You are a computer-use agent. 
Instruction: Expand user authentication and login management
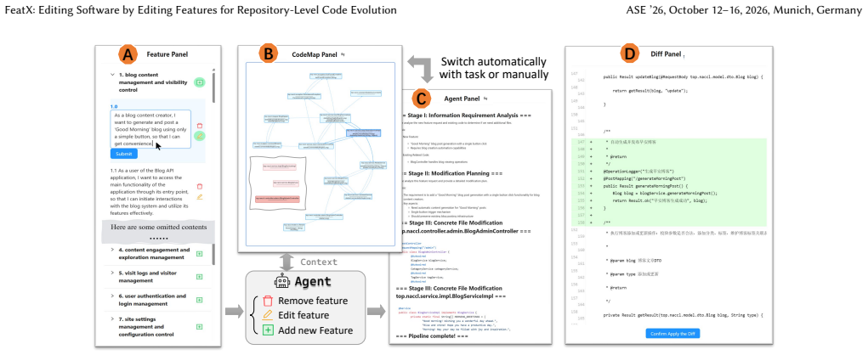(x=112, y=296)
